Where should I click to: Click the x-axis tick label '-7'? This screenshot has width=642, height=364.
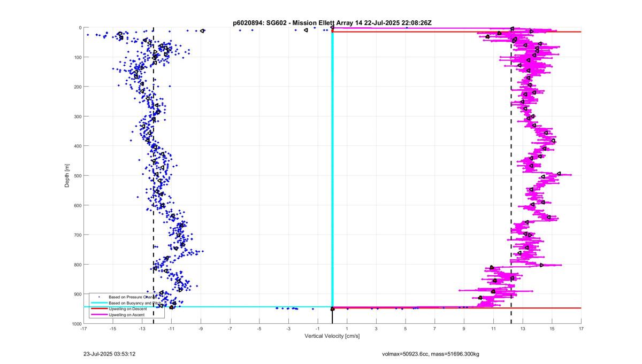(x=230, y=329)
